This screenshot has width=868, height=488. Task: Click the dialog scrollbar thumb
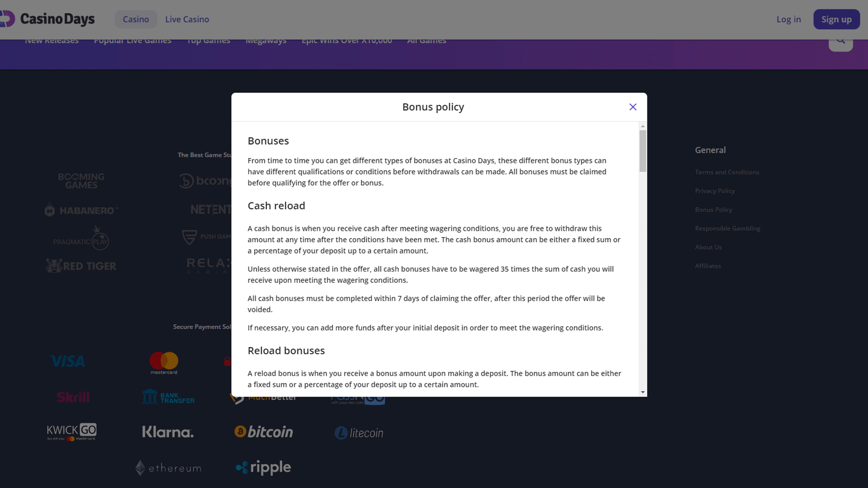click(x=642, y=151)
